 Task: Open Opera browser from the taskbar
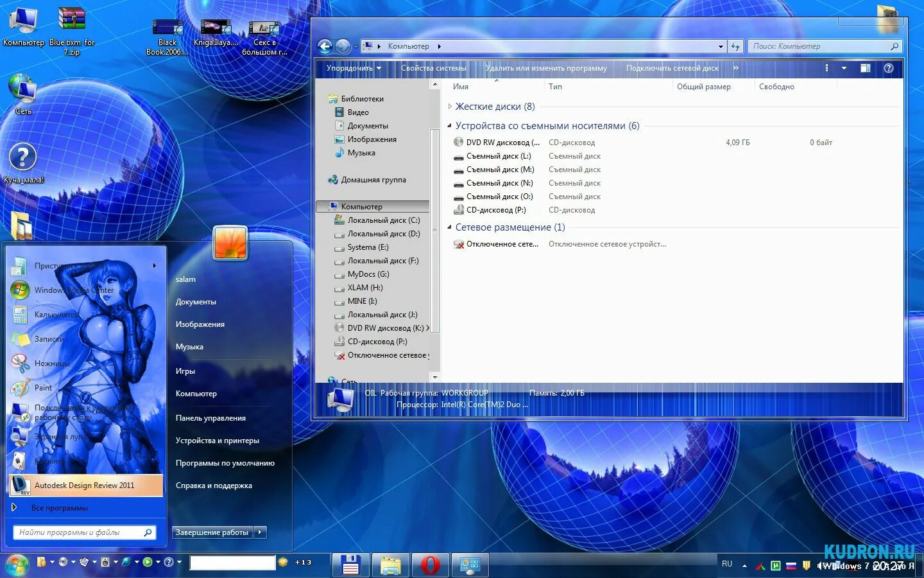(x=429, y=565)
